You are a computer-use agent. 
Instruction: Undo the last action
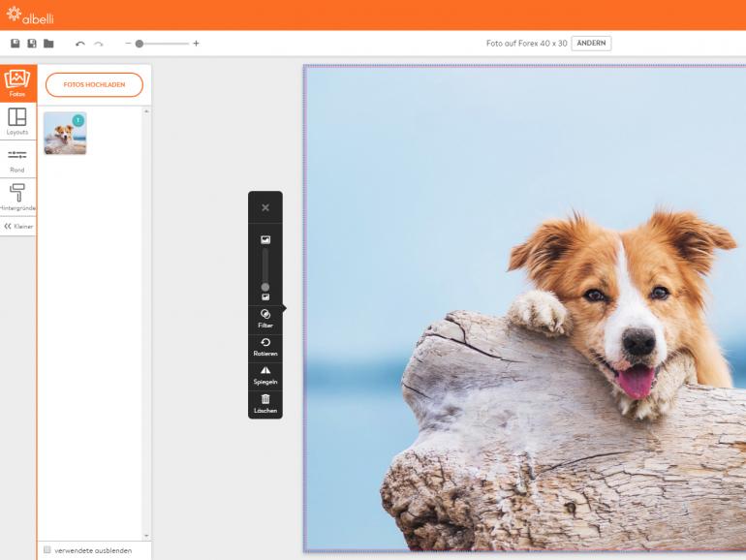pos(79,44)
